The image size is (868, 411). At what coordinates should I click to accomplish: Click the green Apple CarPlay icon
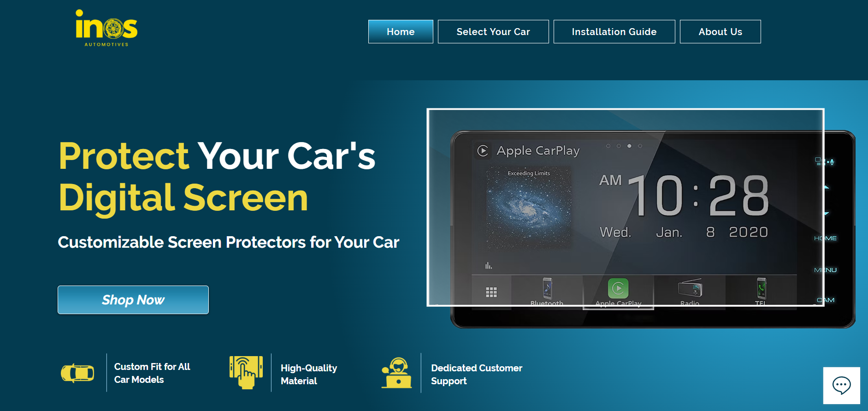tap(618, 289)
